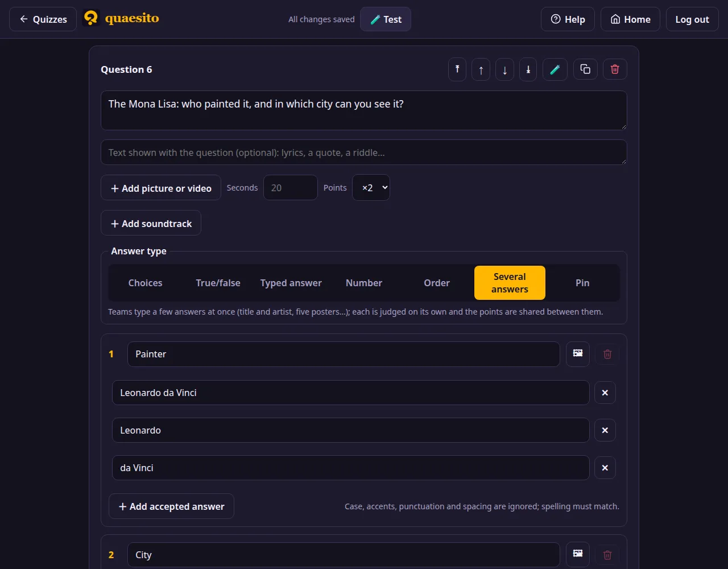Open the Points multiplier dropdown
The height and width of the screenshot is (569, 728).
[x=371, y=188]
